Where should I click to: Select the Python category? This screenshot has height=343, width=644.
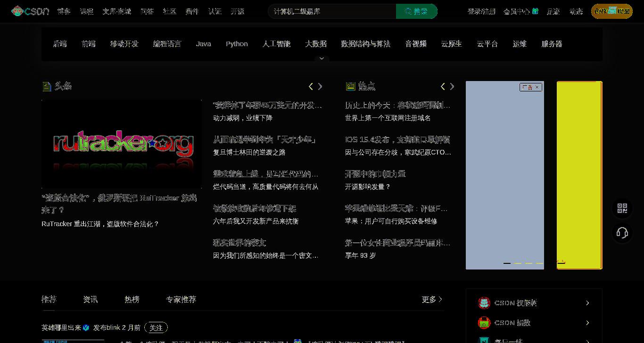[237, 44]
